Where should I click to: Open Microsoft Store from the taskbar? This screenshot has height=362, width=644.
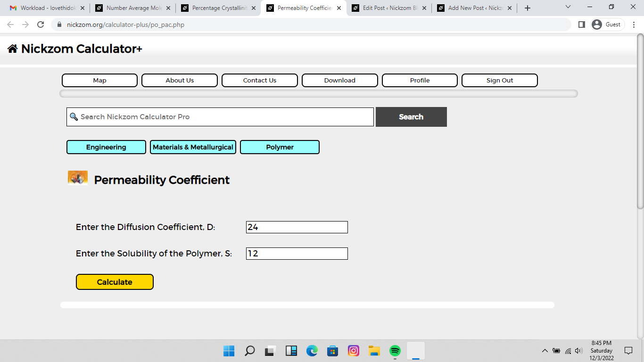click(333, 351)
